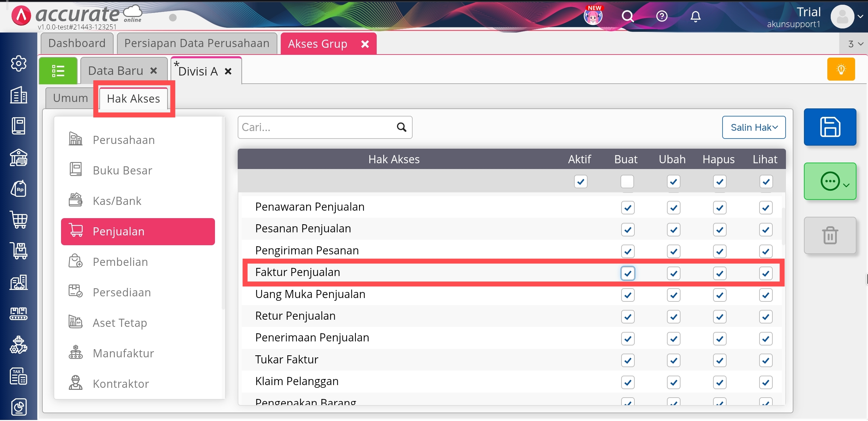
Task: Click the trash delete button
Action: (x=830, y=235)
